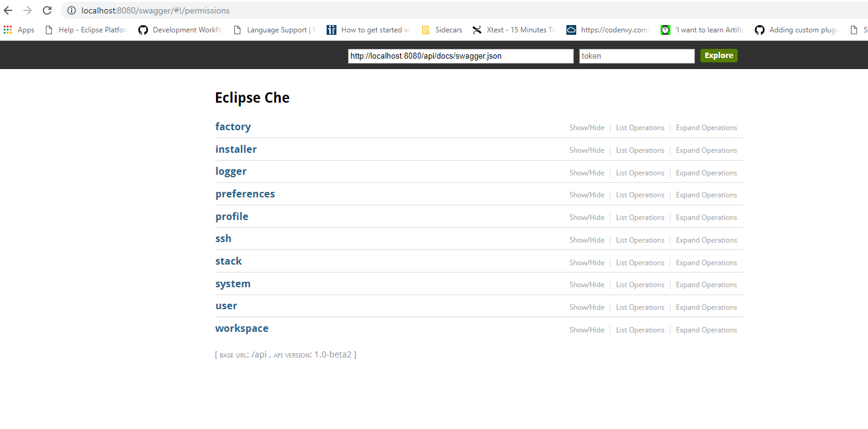The image size is (868, 429).
Task: Click the browser forward arrow
Action: pyautogui.click(x=28, y=10)
